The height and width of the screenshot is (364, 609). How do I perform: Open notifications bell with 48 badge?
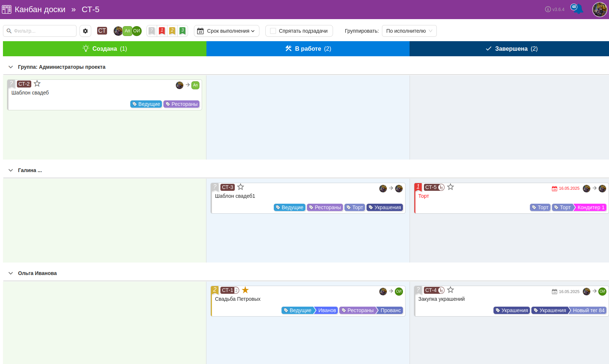point(578,9)
